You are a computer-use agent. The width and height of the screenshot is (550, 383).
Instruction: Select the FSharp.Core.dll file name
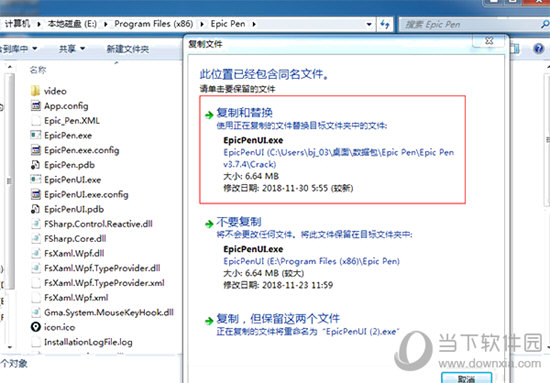pos(75,238)
